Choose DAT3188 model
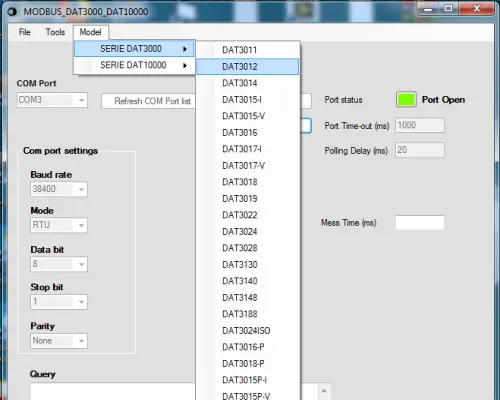The height and width of the screenshot is (400, 500). pyautogui.click(x=248, y=314)
